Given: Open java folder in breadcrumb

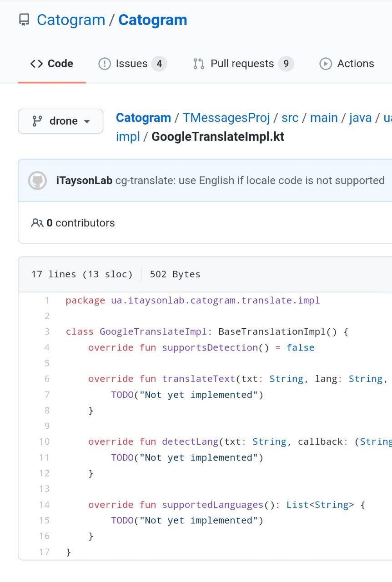Looking at the screenshot, I should [361, 118].
